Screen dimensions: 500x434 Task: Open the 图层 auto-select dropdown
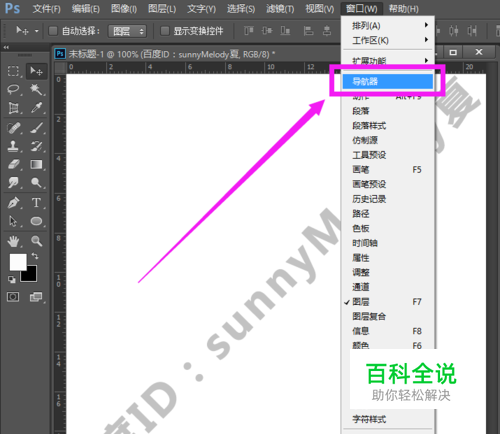[127, 31]
